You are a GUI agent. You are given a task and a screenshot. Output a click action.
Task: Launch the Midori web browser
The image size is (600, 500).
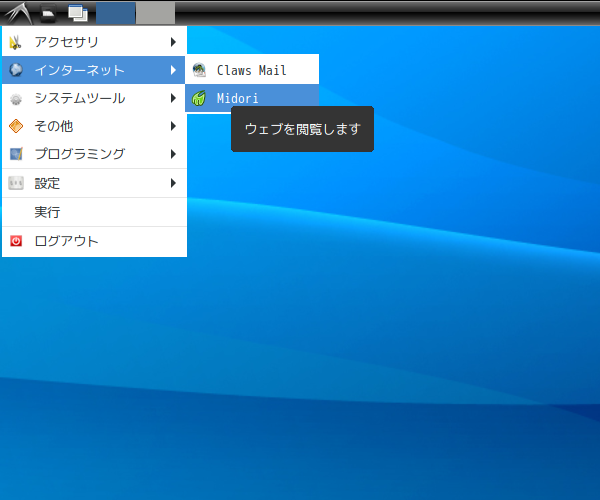point(252,98)
